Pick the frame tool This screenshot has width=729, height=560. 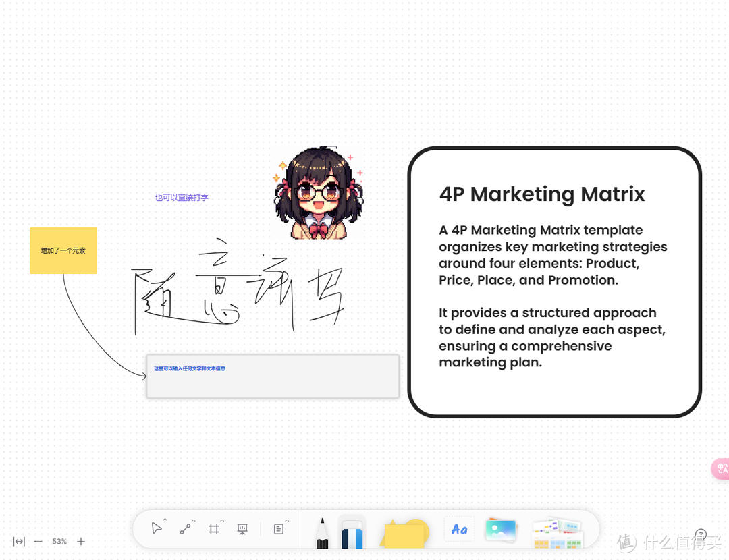(x=214, y=529)
